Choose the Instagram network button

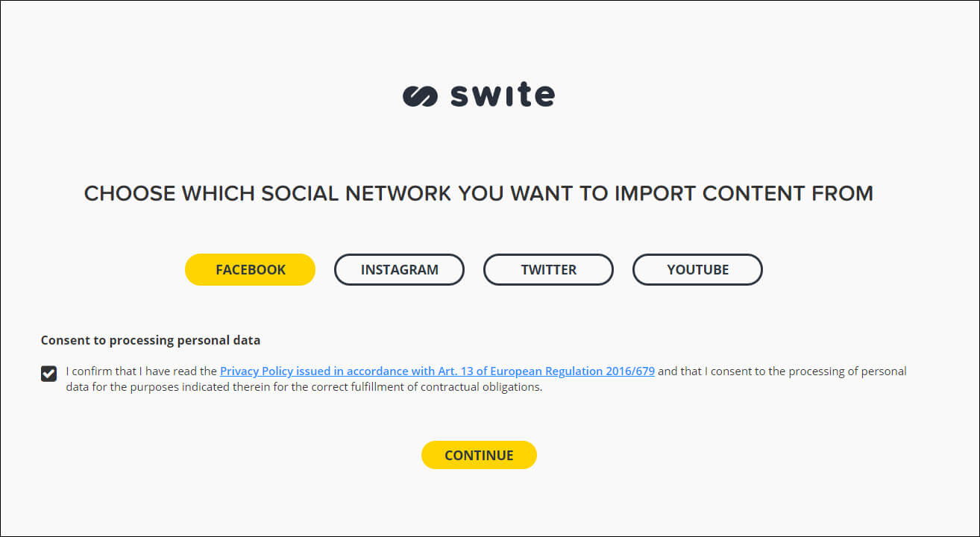(399, 270)
